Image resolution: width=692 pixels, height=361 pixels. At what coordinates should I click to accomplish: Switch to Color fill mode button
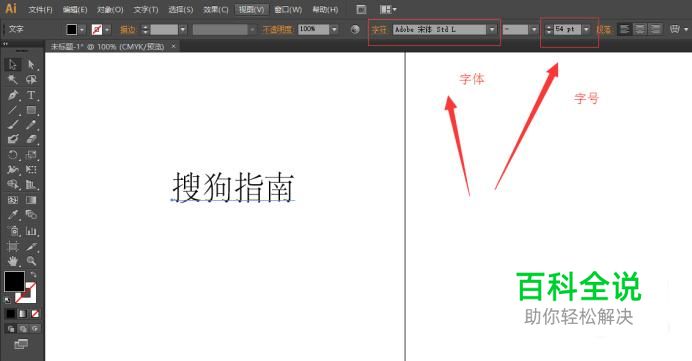click(x=10, y=314)
